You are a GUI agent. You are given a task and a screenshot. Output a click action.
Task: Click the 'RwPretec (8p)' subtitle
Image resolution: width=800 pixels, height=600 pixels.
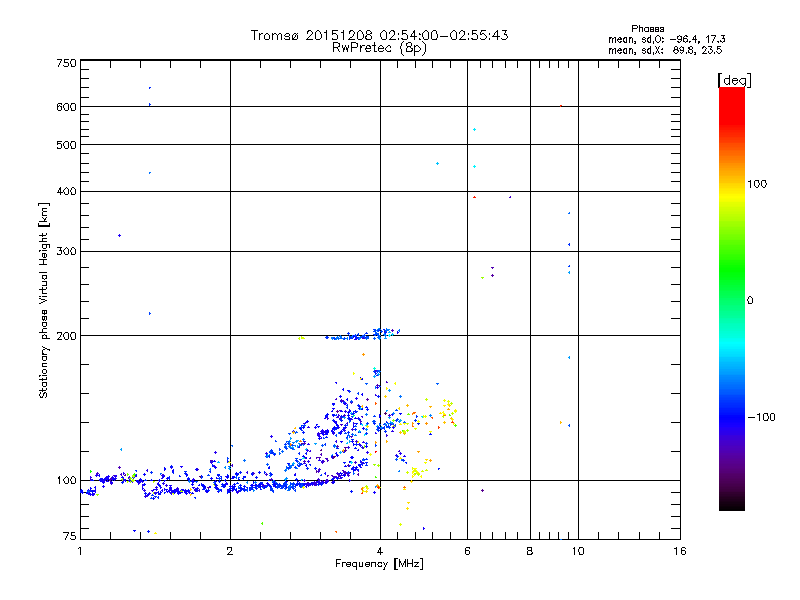(379, 48)
